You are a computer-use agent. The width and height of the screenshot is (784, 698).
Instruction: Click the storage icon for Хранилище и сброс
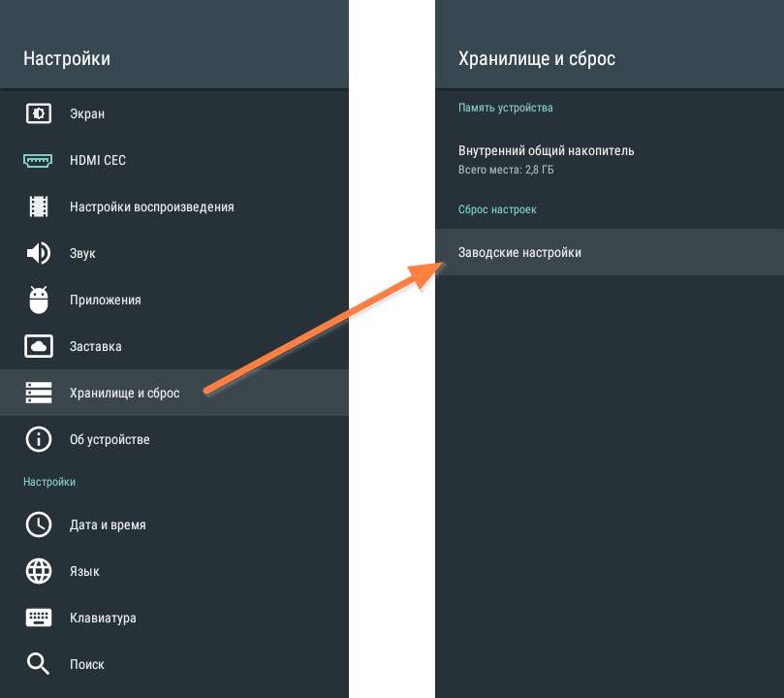(39, 393)
